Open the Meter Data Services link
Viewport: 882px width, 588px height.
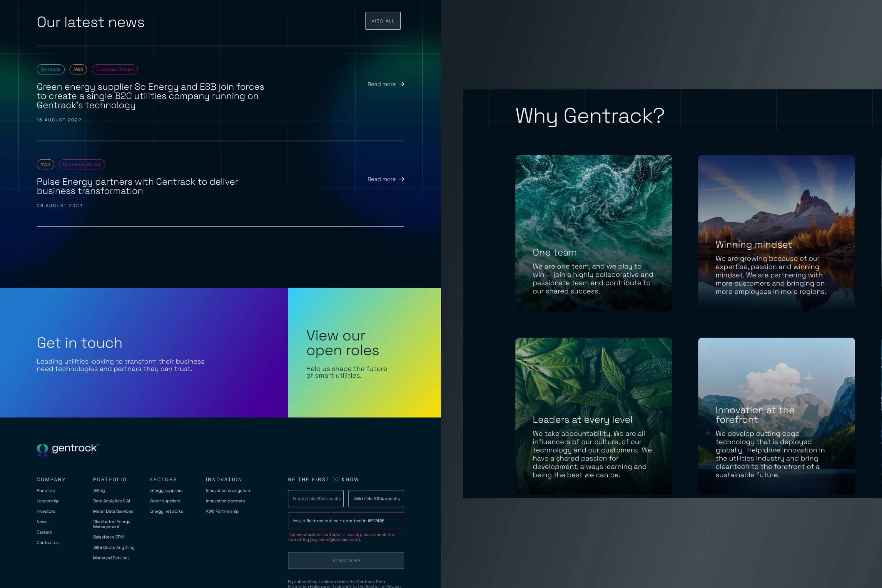[113, 512]
